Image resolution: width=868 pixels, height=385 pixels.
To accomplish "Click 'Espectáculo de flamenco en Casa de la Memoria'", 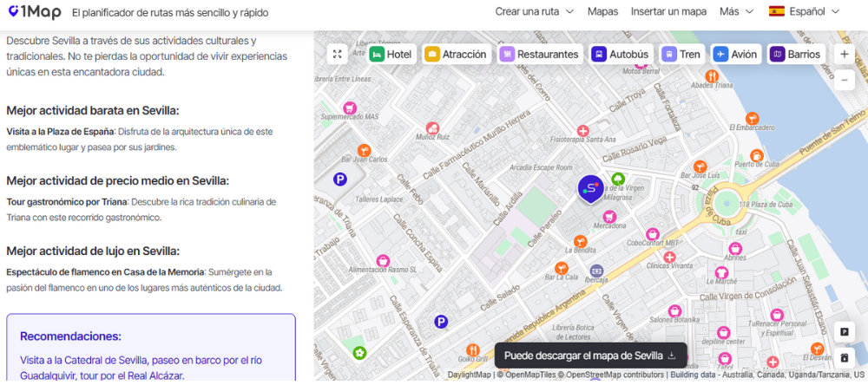I will pos(106,272).
